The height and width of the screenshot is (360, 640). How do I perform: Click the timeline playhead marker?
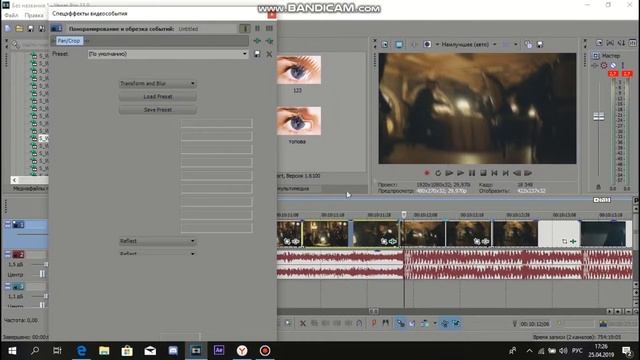(x=404, y=214)
